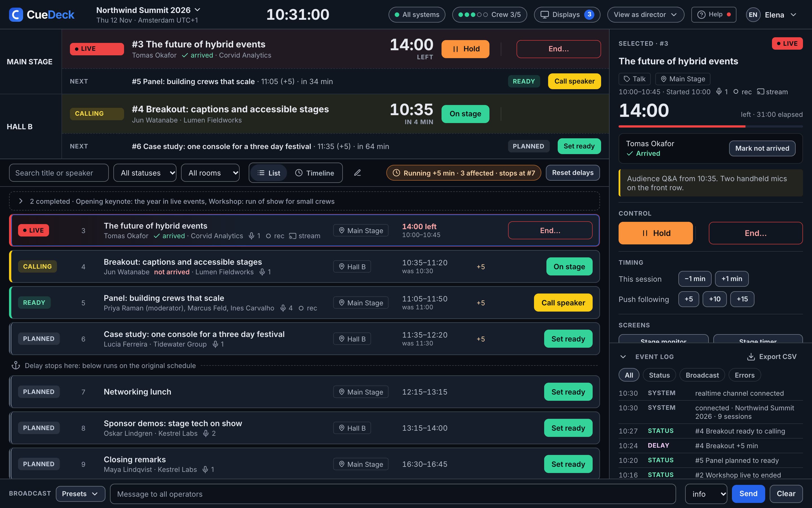Click Set ready for Closing remarks

tap(568, 464)
